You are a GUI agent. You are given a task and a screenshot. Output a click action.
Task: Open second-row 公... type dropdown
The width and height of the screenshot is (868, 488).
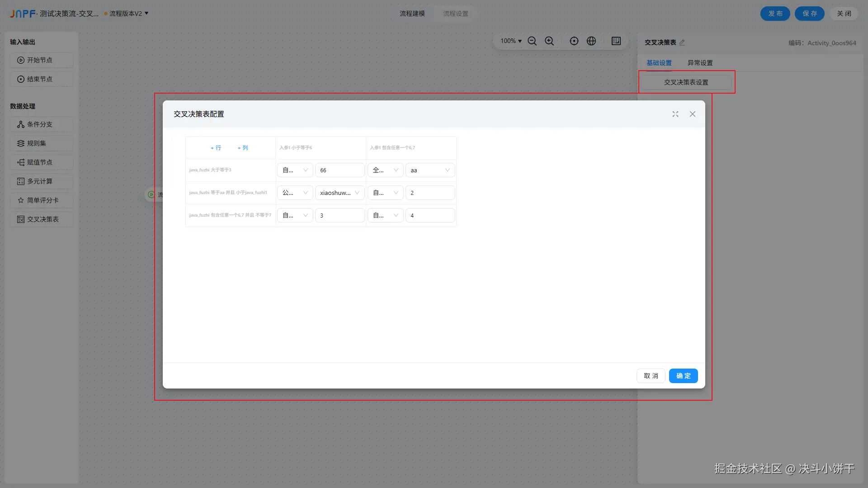pos(295,193)
